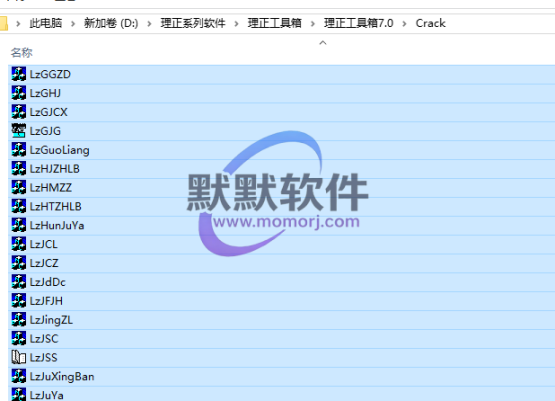Screen dimensions: 555x401
Task: Click the LzGuoLiang file icon
Action: tap(18, 149)
